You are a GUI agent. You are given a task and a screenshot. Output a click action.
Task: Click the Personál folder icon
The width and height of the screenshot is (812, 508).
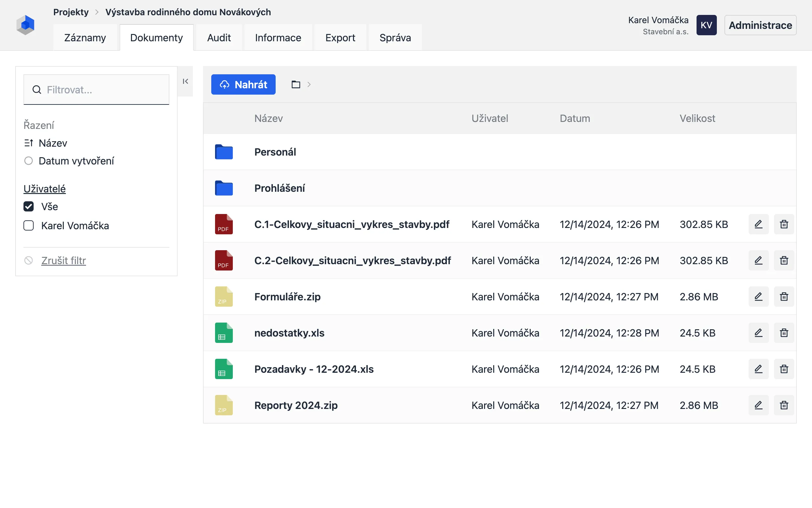click(x=224, y=152)
